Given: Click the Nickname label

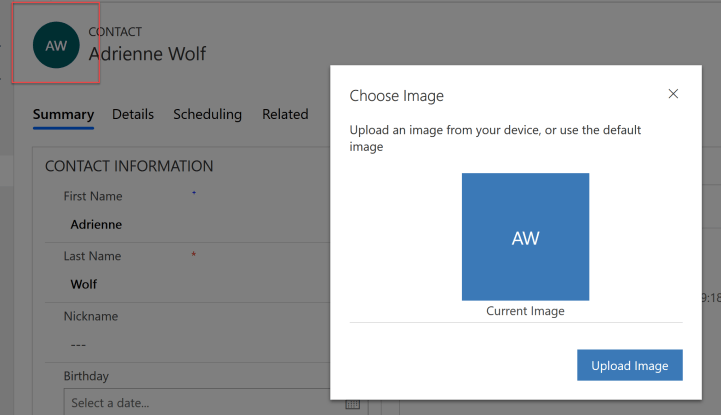Looking at the screenshot, I should tap(91, 316).
